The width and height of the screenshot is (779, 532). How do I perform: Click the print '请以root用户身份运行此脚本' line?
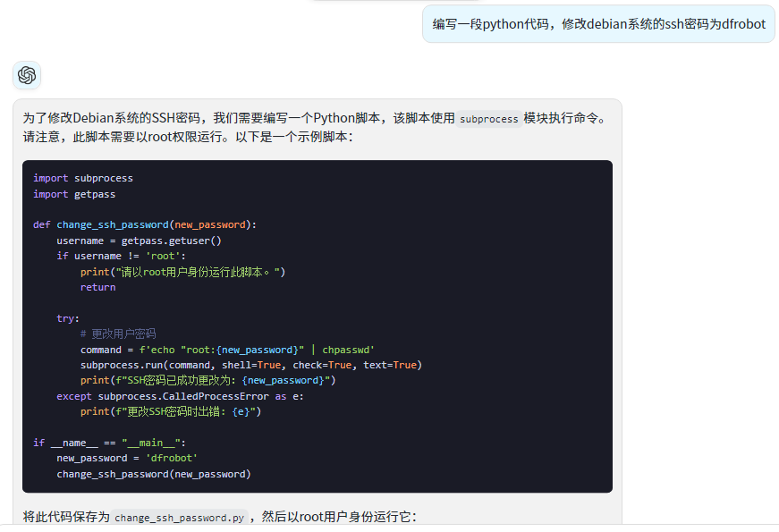click(x=182, y=272)
